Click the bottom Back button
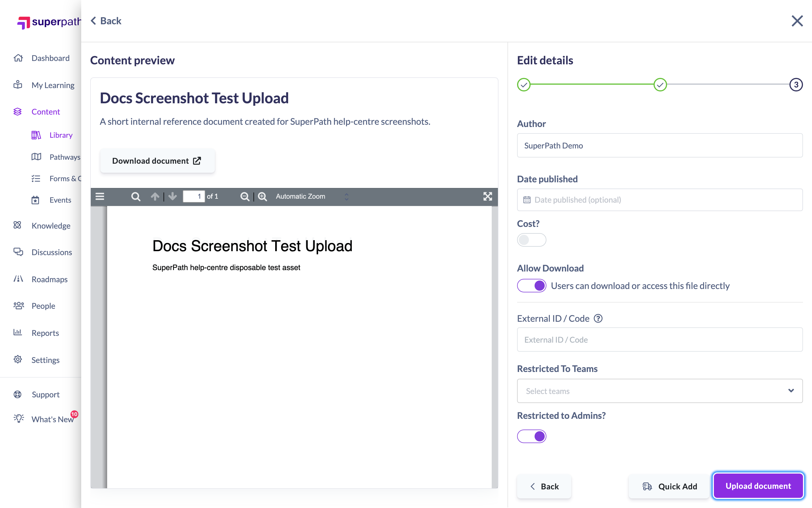Viewport: 812px width, 508px height. coord(544,487)
